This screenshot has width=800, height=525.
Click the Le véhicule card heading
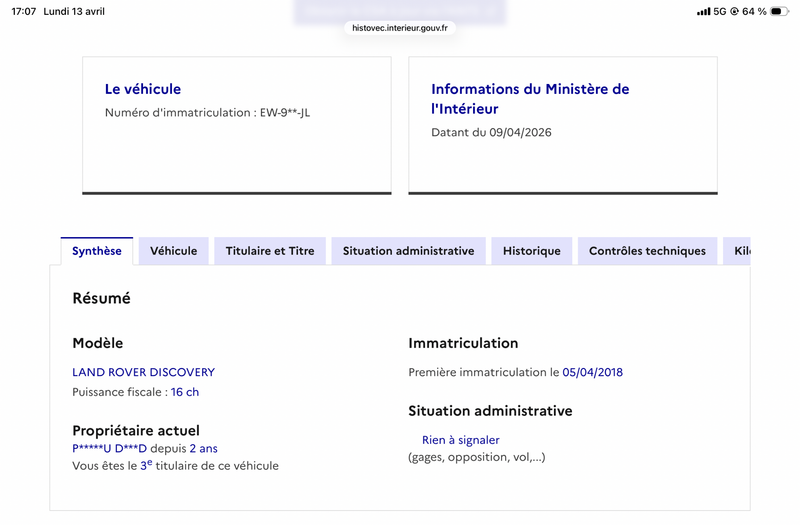[143, 89]
